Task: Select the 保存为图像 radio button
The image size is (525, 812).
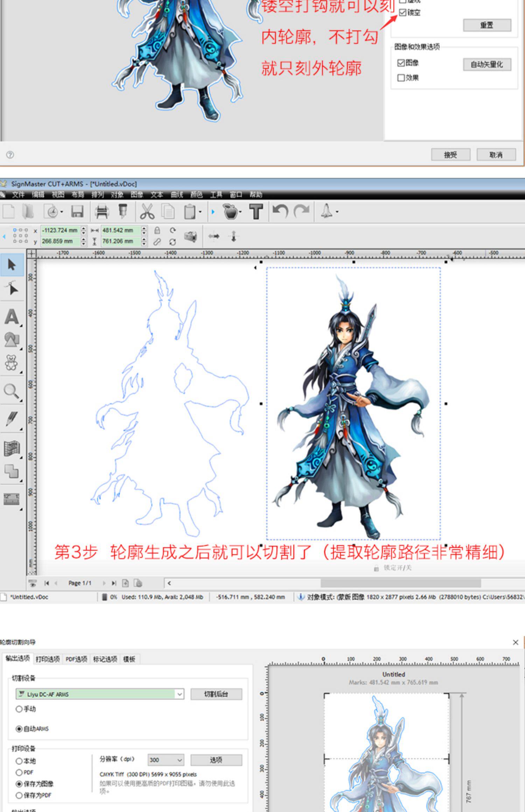Action: (19, 784)
